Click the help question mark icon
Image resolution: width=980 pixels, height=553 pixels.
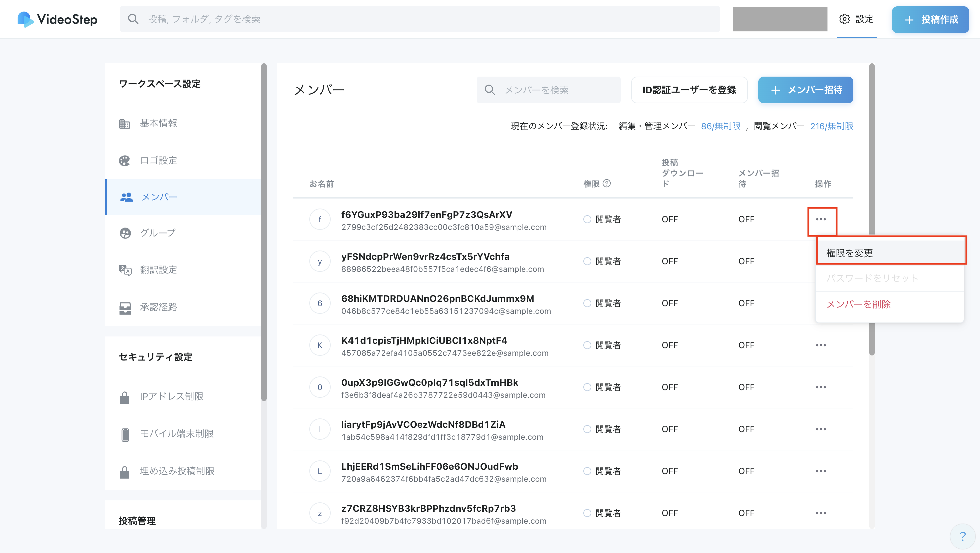pyautogui.click(x=963, y=536)
